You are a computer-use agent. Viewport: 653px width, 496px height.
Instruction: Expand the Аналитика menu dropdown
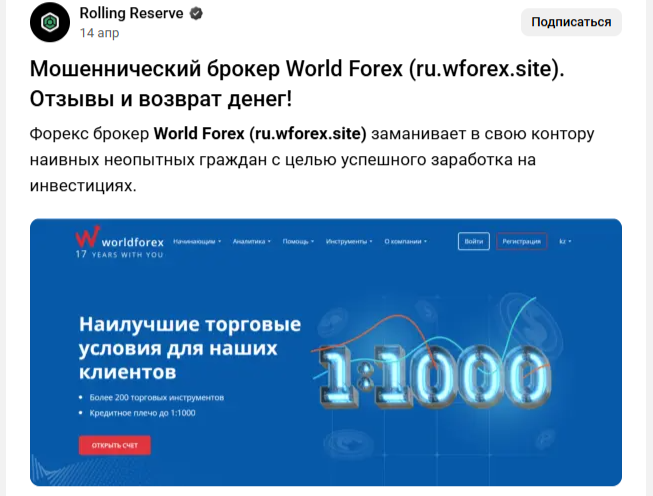pos(252,242)
